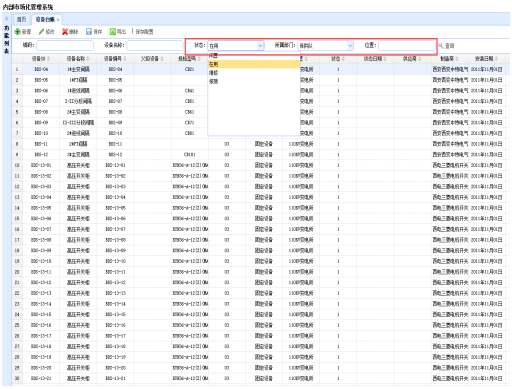Expand the left sidebar with the double-arrow icon
Image resolution: width=512 pixels, height=389 pixels.
click(6, 19)
